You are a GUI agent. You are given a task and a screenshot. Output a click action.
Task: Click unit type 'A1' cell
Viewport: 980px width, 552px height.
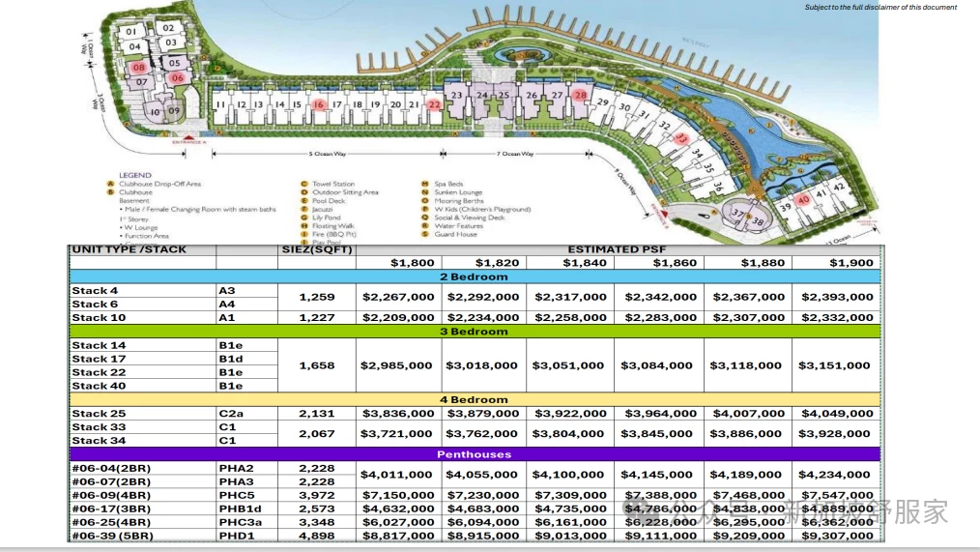click(227, 318)
